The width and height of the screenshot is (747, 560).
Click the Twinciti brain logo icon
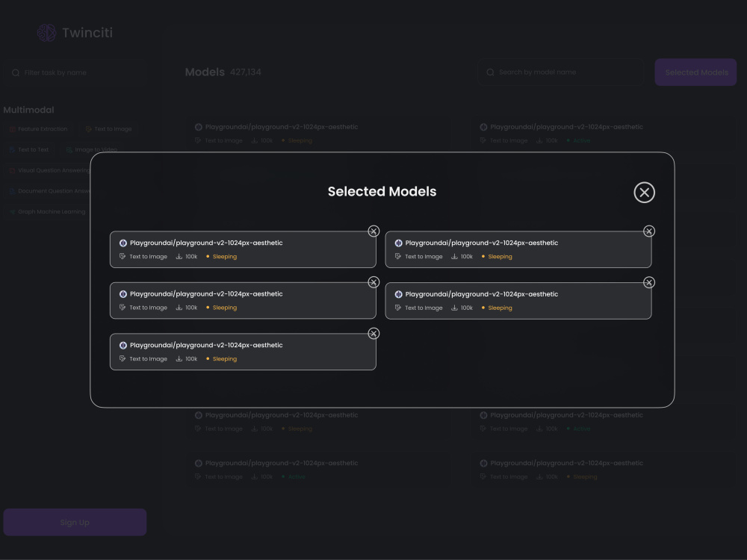[x=46, y=33]
